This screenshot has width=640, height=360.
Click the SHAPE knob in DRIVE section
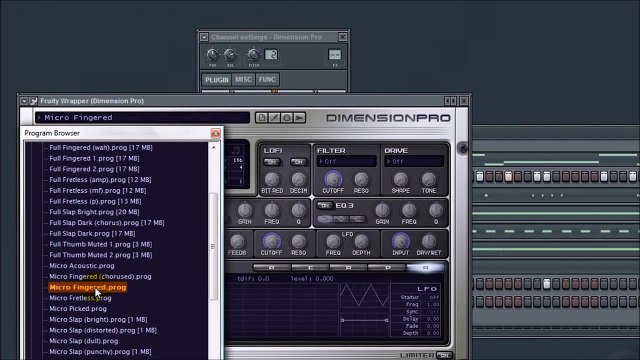tap(400, 179)
